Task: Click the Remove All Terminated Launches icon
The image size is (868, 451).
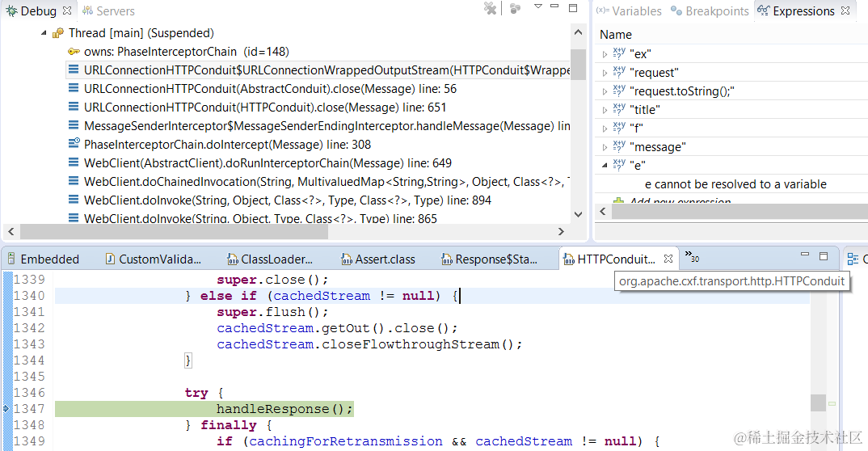Action: (490, 8)
